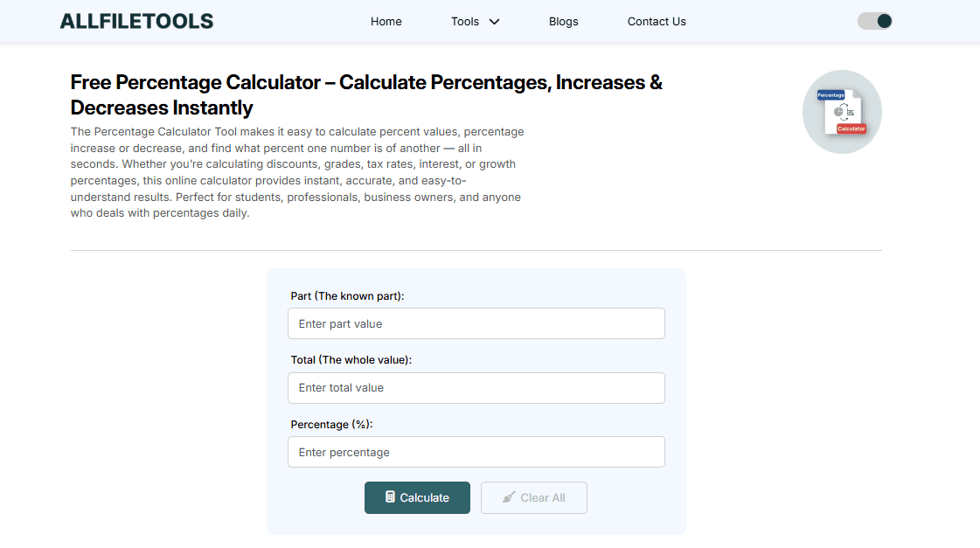Click the Total (The whole value) label
The height and width of the screenshot is (548, 980).
pos(351,360)
